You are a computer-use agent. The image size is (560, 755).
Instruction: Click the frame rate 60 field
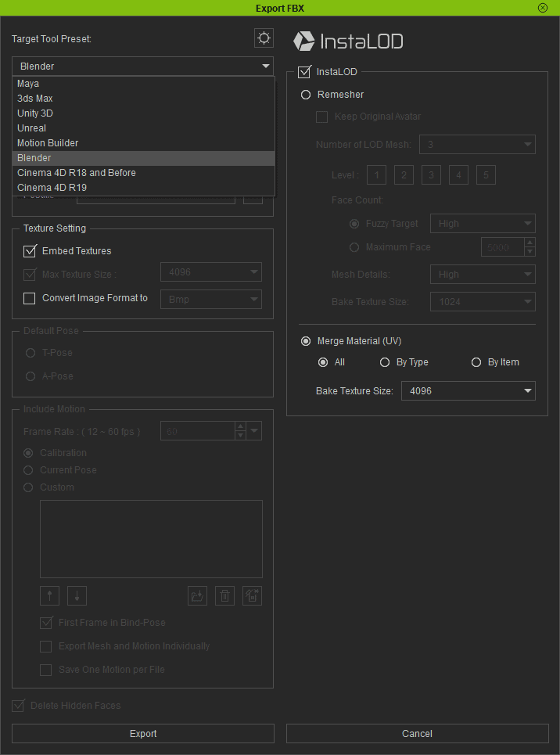197,431
